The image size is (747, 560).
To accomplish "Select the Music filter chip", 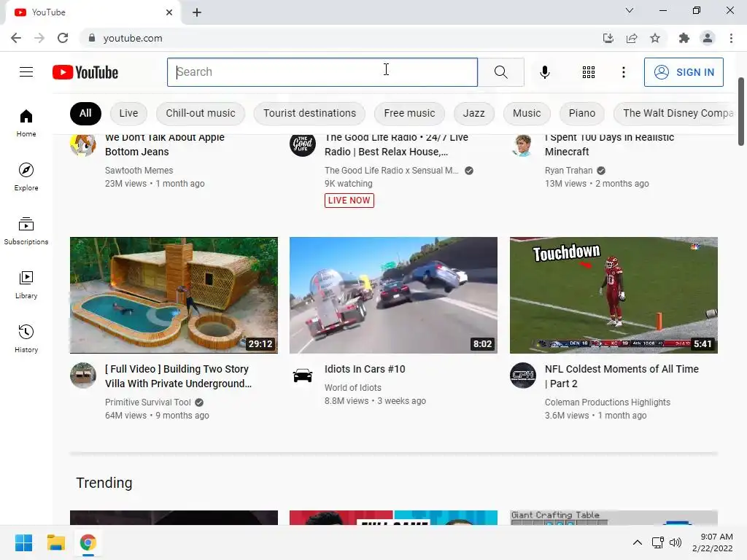I will click(x=527, y=113).
